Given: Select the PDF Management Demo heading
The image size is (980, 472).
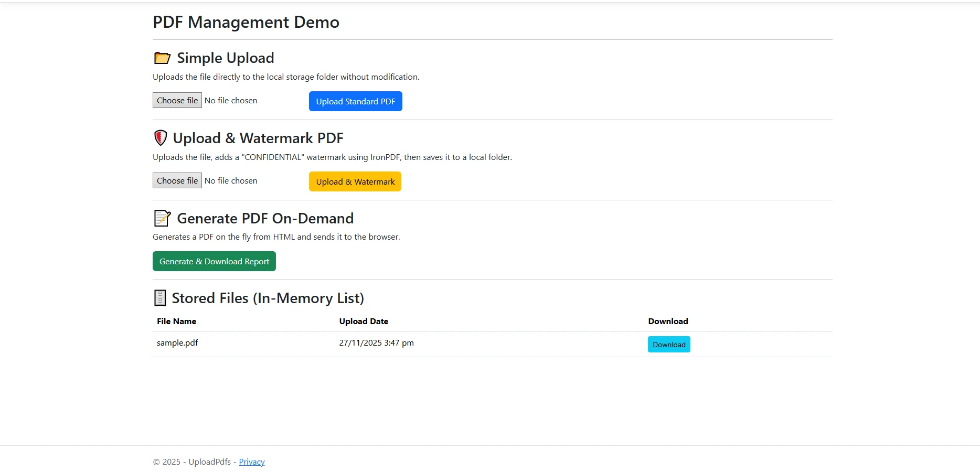Looking at the screenshot, I should point(246,22).
